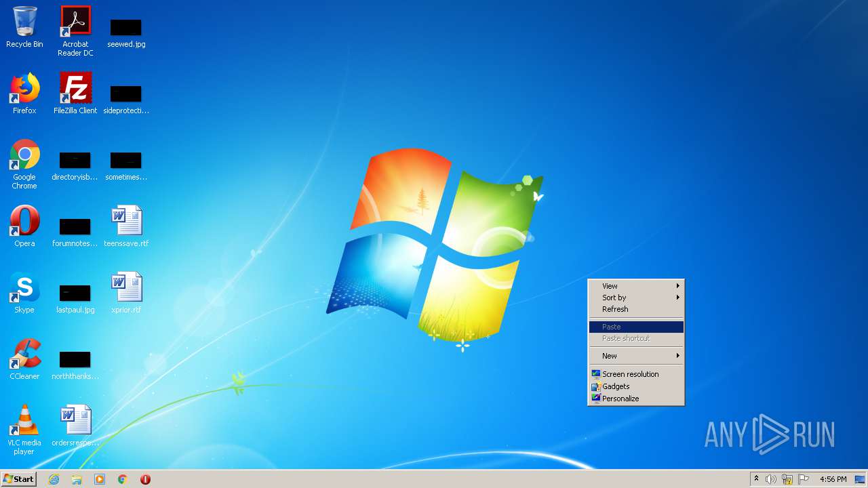The height and width of the screenshot is (488, 868).
Task: Select the Firefox desktop shortcut
Action: click(x=24, y=94)
